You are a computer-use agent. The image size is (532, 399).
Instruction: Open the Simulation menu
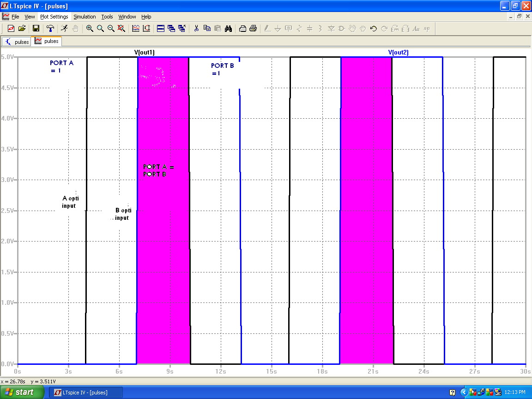pos(85,17)
